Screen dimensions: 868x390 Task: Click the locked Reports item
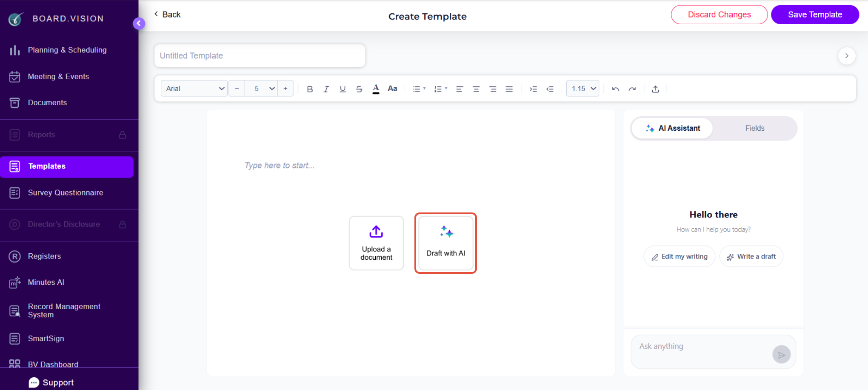[67, 135]
